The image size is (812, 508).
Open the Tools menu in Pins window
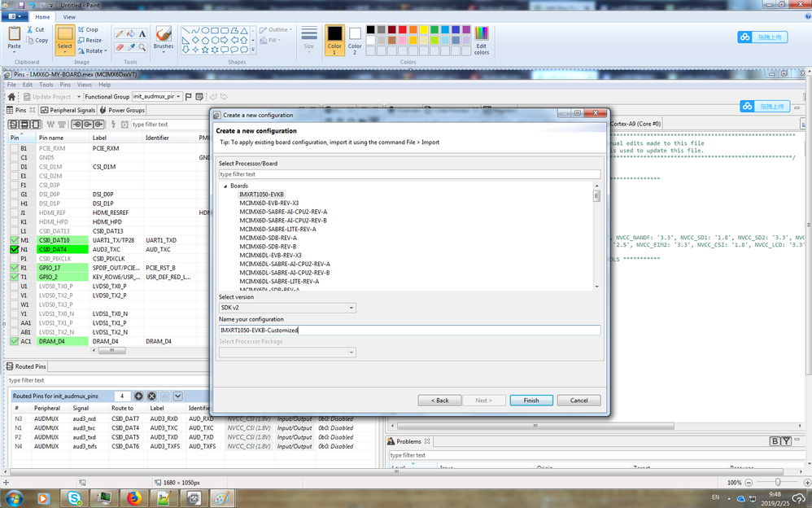click(46, 85)
